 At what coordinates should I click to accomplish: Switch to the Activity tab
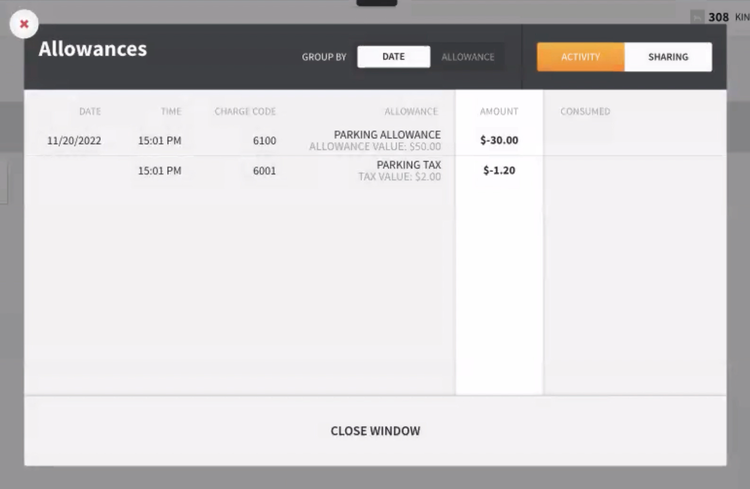click(x=581, y=57)
